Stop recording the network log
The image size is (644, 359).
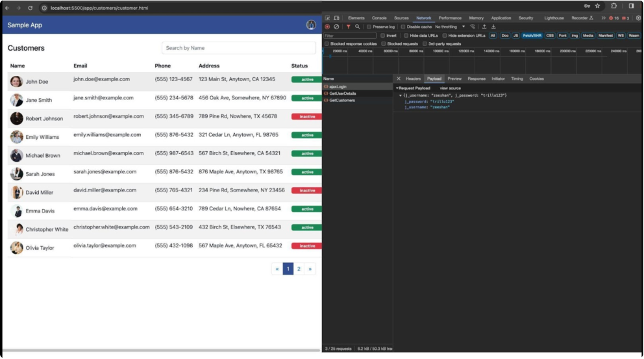327,27
